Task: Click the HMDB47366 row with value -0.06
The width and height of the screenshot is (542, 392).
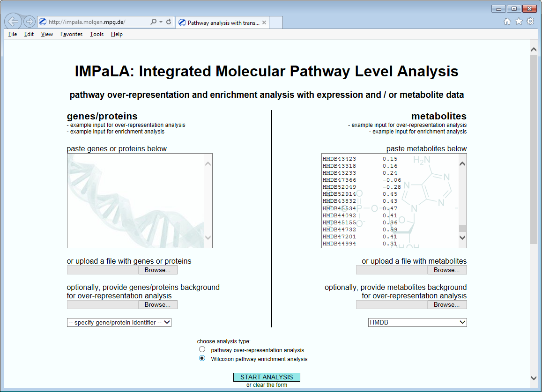Action: [x=362, y=180]
